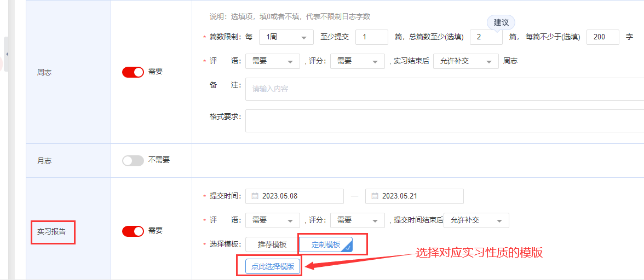This screenshot has height=280, width=644.
Task: Click the 格式要求 text field
Action: 444,121
